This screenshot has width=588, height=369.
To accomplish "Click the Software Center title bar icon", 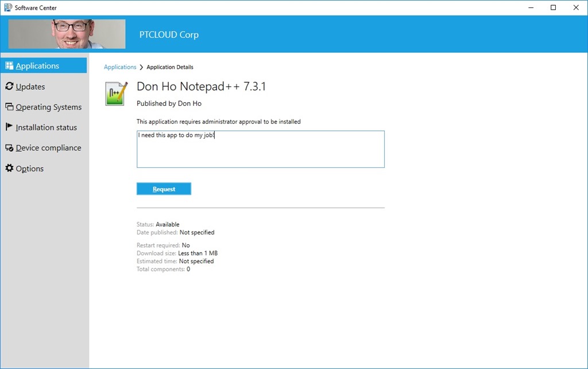I will [x=8, y=7].
